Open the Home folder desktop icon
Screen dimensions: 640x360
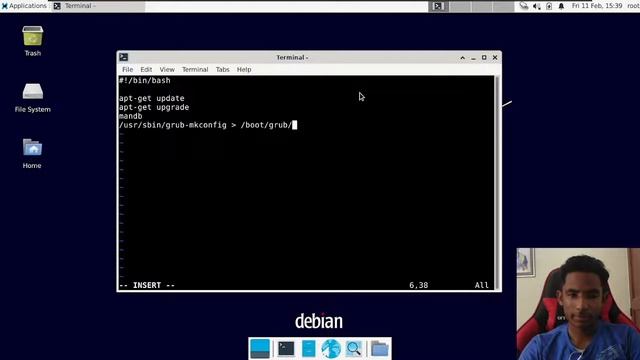[32, 153]
